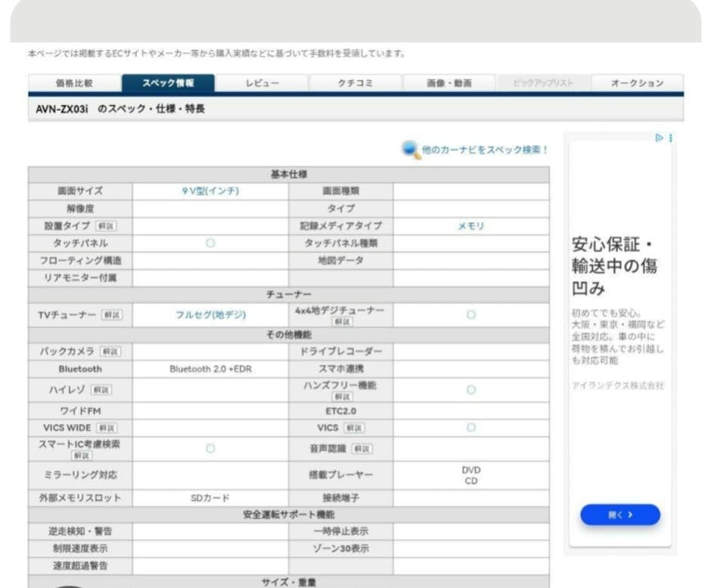Viewport: 723px width, 588px height.
Task: Click the 9V型(インチ) screen size link
Action: (x=210, y=191)
